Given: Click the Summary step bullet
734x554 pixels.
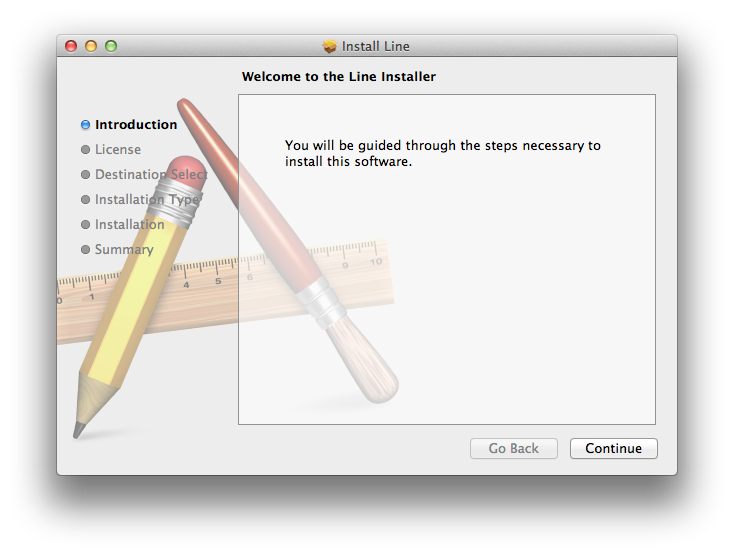Looking at the screenshot, I should pyautogui.click(x=85, y=250).
